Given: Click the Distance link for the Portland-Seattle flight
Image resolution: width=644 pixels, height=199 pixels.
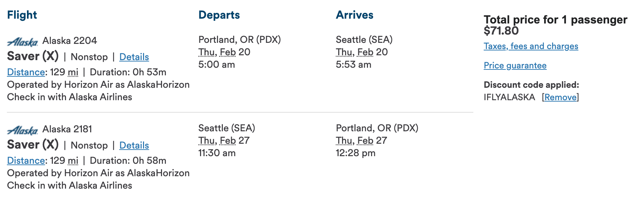Looking at the screenshot, I should (26, 72).
